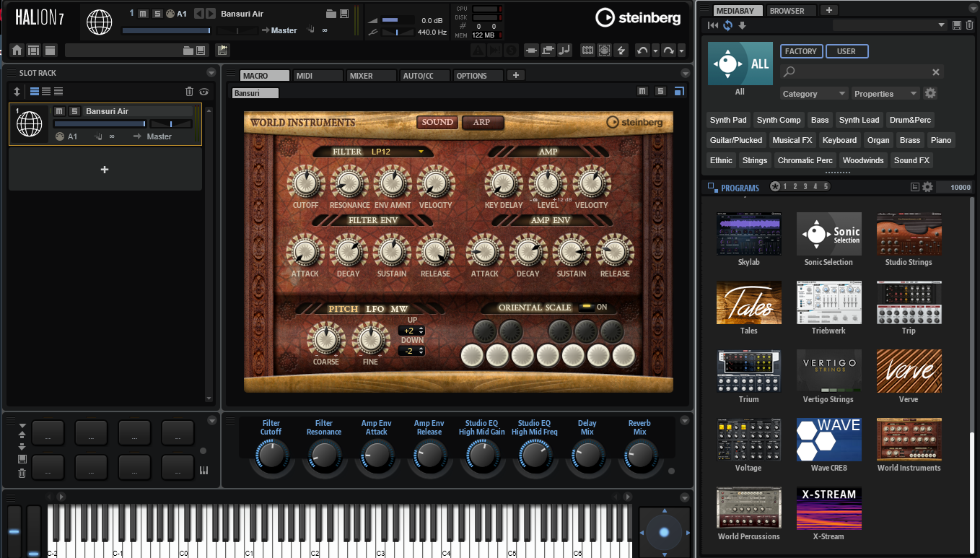Toggle Oriental Scale ON switch
The height and width of the screenshot is (558, 980).
[588, 307]
